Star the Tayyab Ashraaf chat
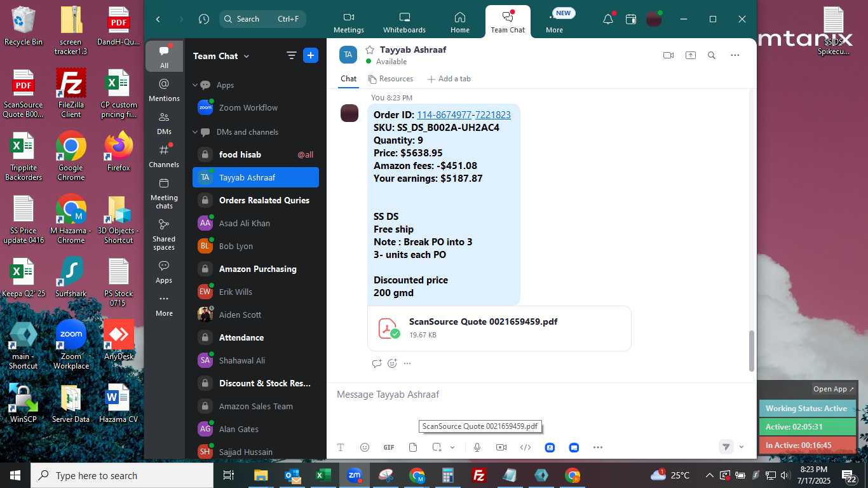868x488 pixels. pyautogui.click(x=370, y=50)
